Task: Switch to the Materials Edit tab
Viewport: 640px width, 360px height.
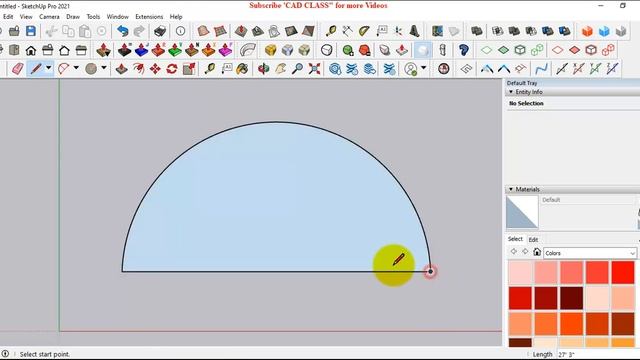Action: (533, 240)
